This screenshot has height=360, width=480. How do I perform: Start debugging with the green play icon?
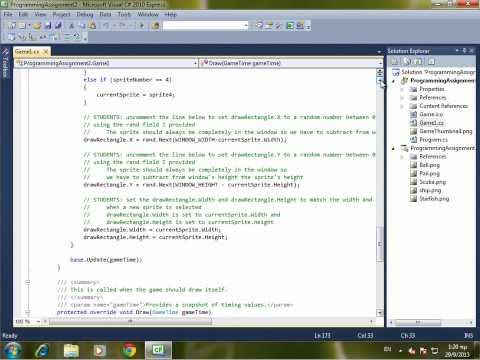pos(142,25)
